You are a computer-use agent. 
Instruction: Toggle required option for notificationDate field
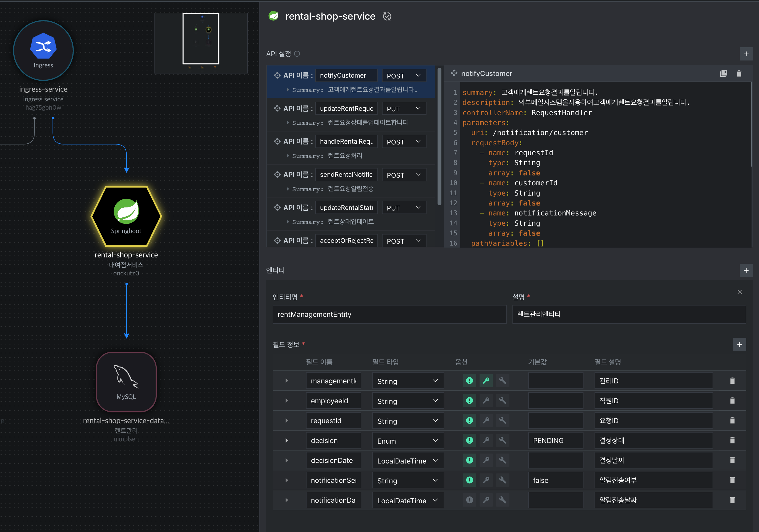click(469, 500)
